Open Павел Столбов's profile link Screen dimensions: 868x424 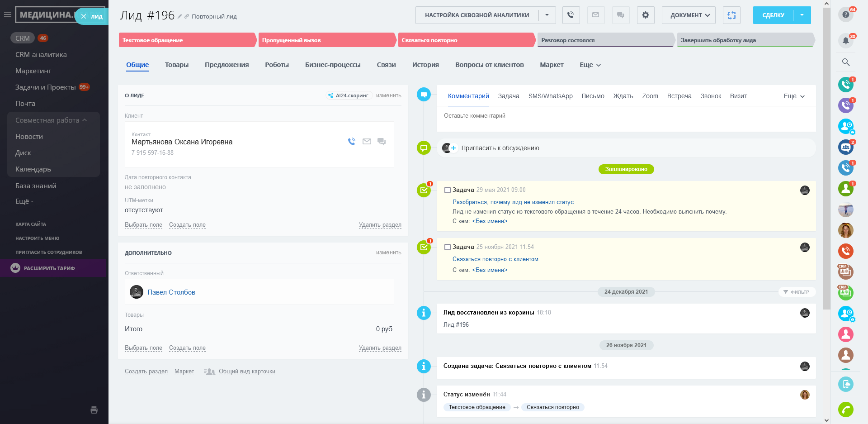171,292
